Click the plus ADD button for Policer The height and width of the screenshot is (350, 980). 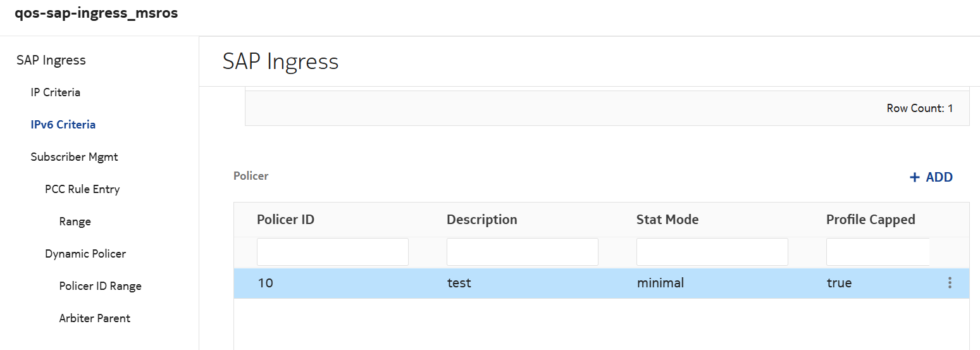point(931,177)
